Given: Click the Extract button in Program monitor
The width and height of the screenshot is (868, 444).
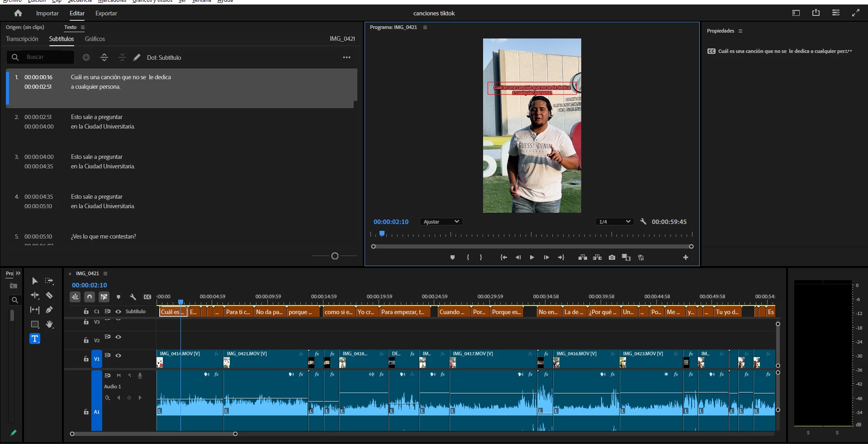Looking at the screenshot, I should coord(598,258).
